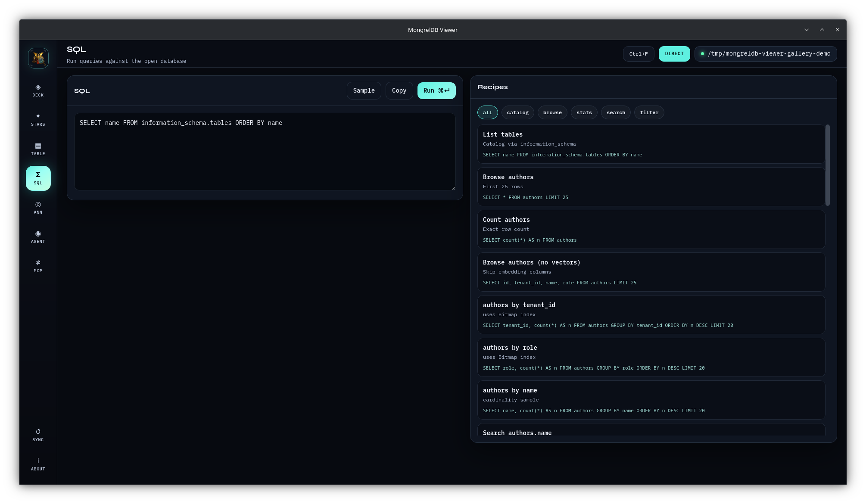This screenshot has height=504, width=866.
Task: Copy the SQL query text
Action: point(399,90)
